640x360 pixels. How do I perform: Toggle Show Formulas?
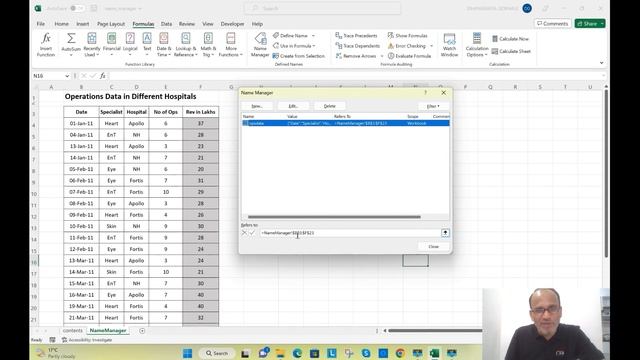click(x=407, y=36)
